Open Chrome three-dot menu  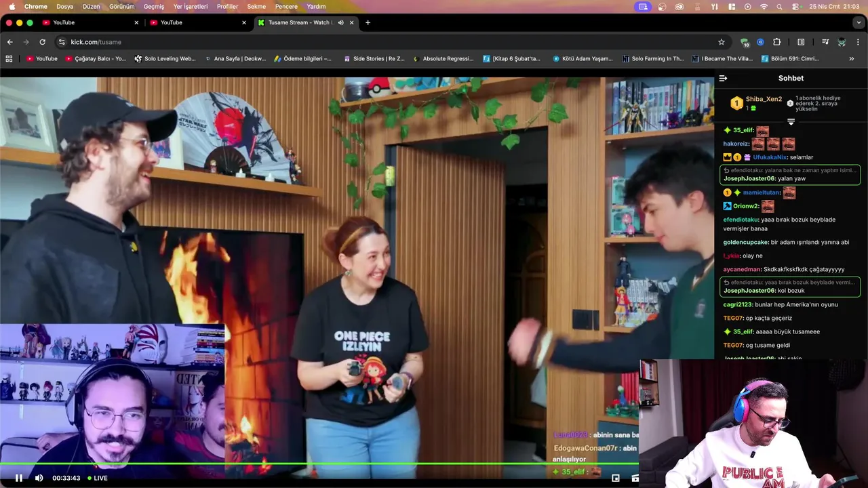(859, 42)
